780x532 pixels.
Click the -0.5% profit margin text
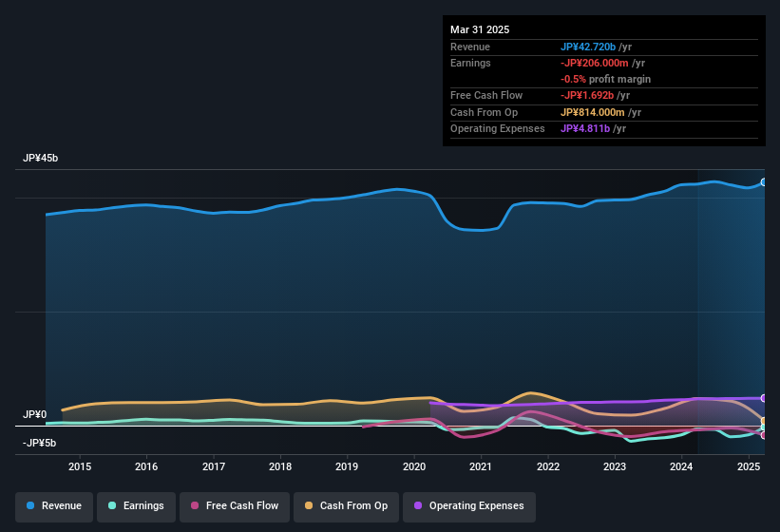click(605, 79)
